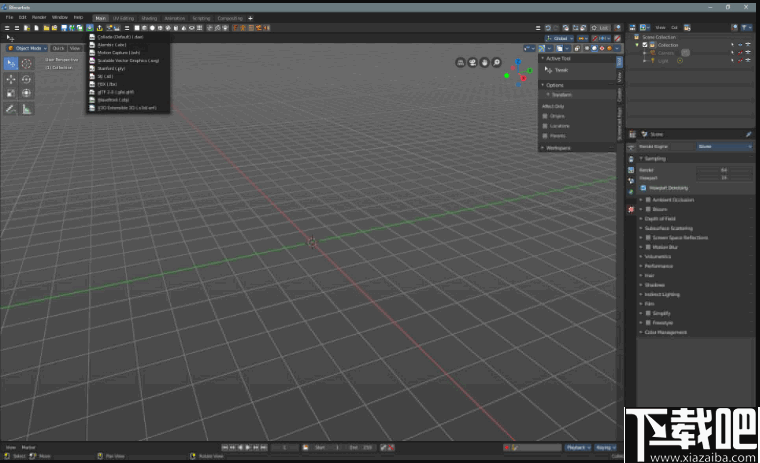Toggle the Viewport Denoising checkbox
The width and height of the screenshot is (760, 463).
[643, 188]
